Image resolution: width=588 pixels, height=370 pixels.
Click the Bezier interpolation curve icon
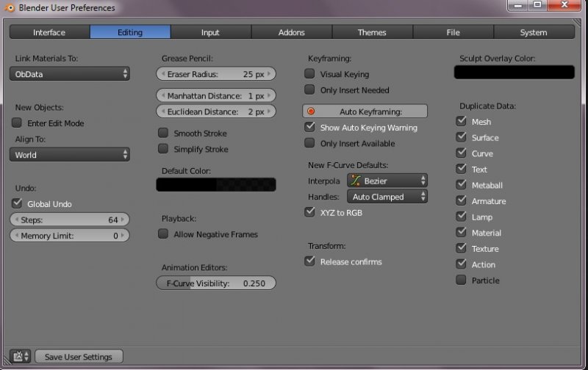click(356, 181)
